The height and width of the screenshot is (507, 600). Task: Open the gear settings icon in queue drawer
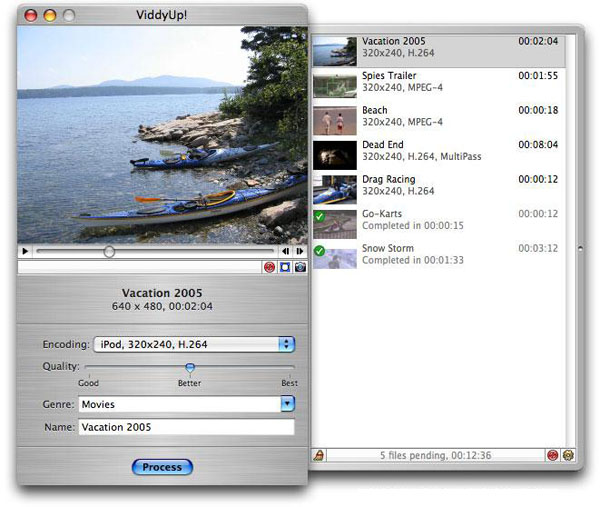[x=567, y=455]
